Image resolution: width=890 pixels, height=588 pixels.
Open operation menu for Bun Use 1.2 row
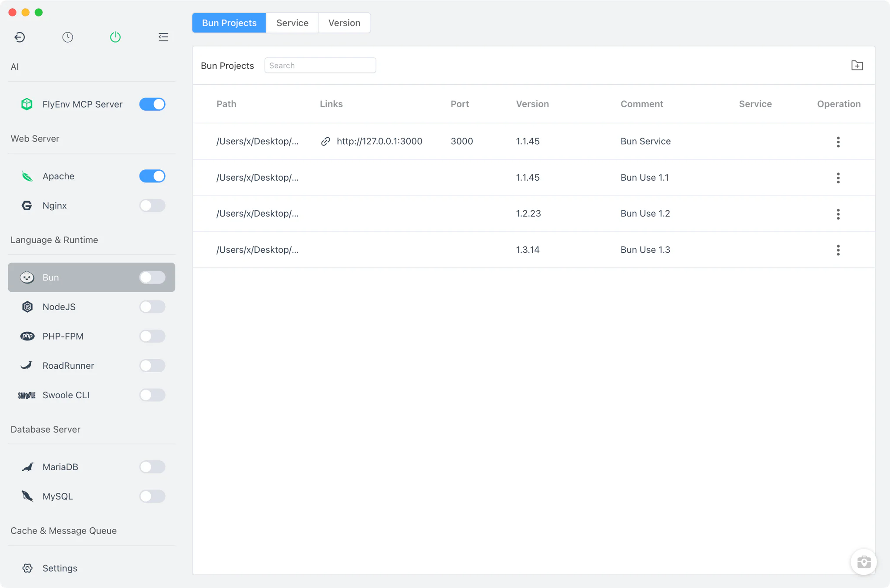pos(838,214)
